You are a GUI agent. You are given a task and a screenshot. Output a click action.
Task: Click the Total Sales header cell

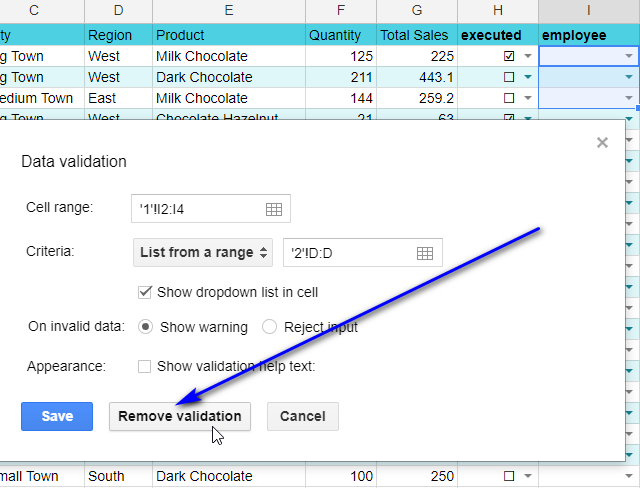[x=417, y=35]
